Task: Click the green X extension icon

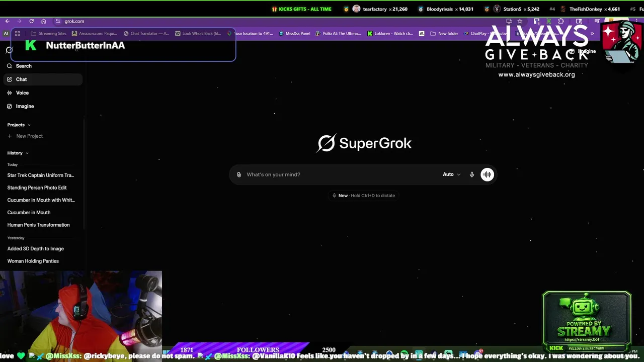Action: coord(548,21)
